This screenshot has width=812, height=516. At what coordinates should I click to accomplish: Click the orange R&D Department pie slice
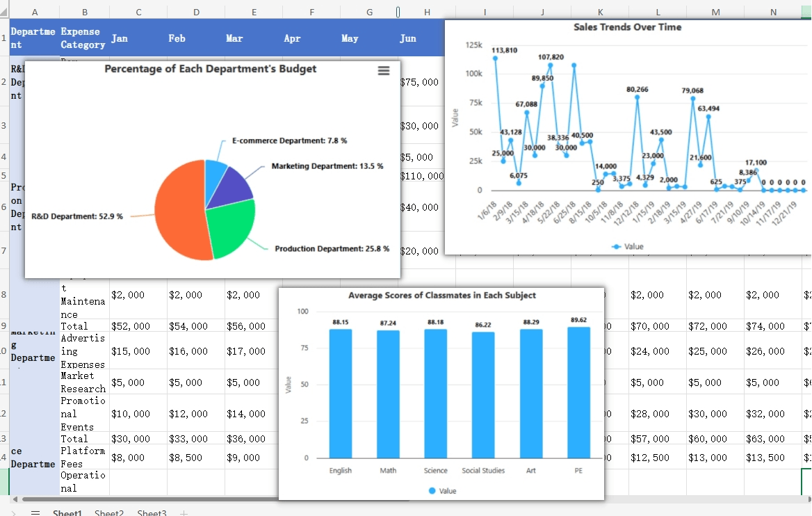177,216
